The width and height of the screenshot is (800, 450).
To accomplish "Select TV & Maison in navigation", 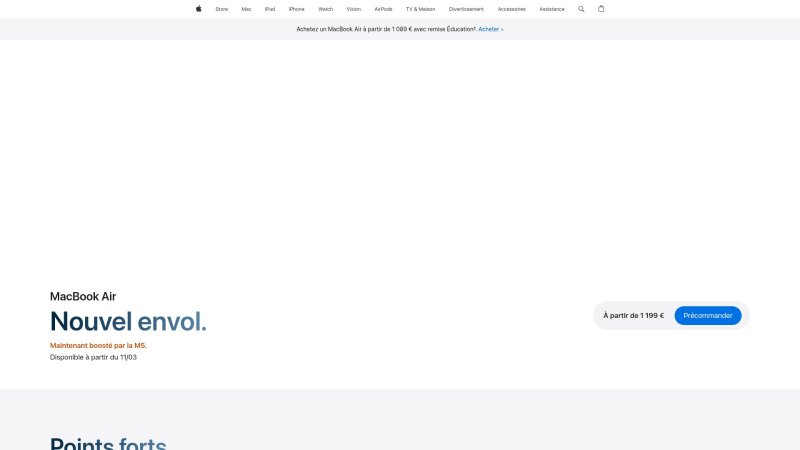I will [x=420, y=9].
